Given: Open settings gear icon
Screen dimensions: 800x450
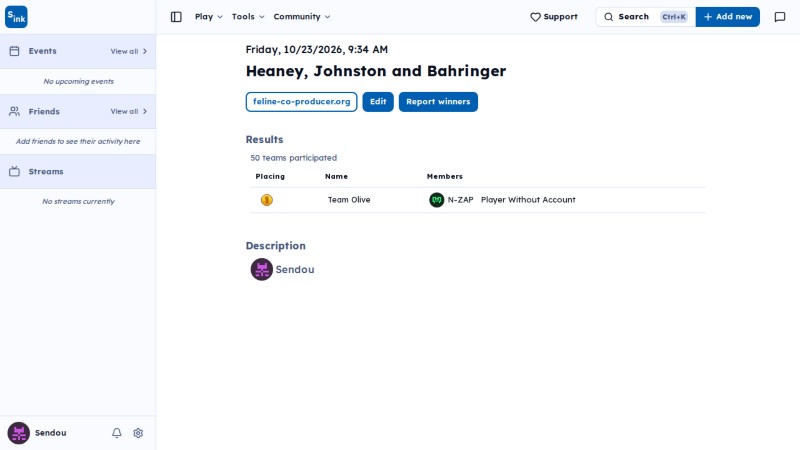Looking at the screenshot, I should click(x=138, y=433).
